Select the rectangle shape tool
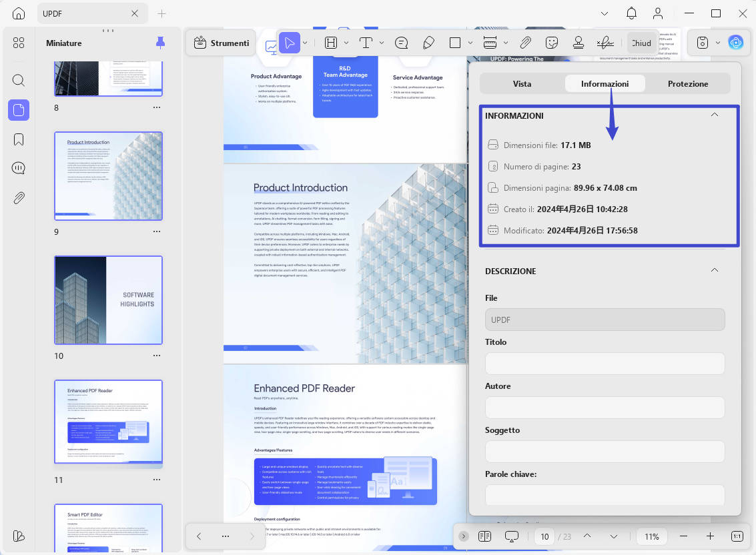Image resolution: width=756 pixels, height=555 pixels. coord(454,43)
